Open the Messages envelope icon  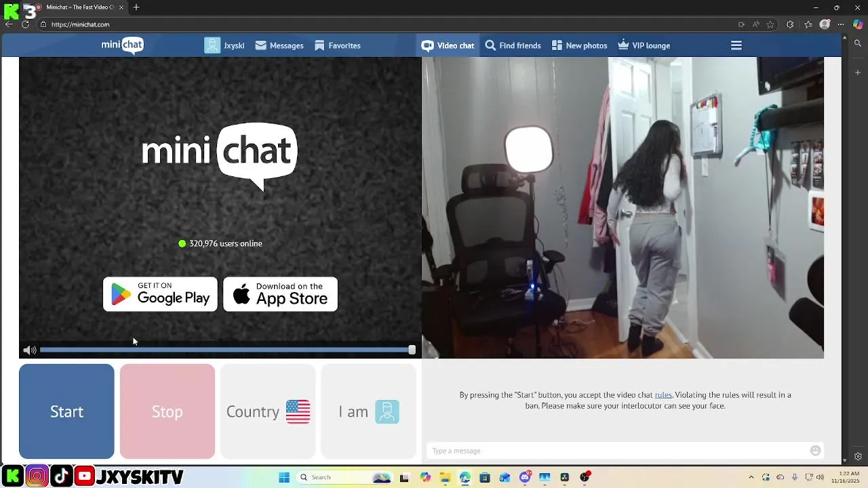260,45
